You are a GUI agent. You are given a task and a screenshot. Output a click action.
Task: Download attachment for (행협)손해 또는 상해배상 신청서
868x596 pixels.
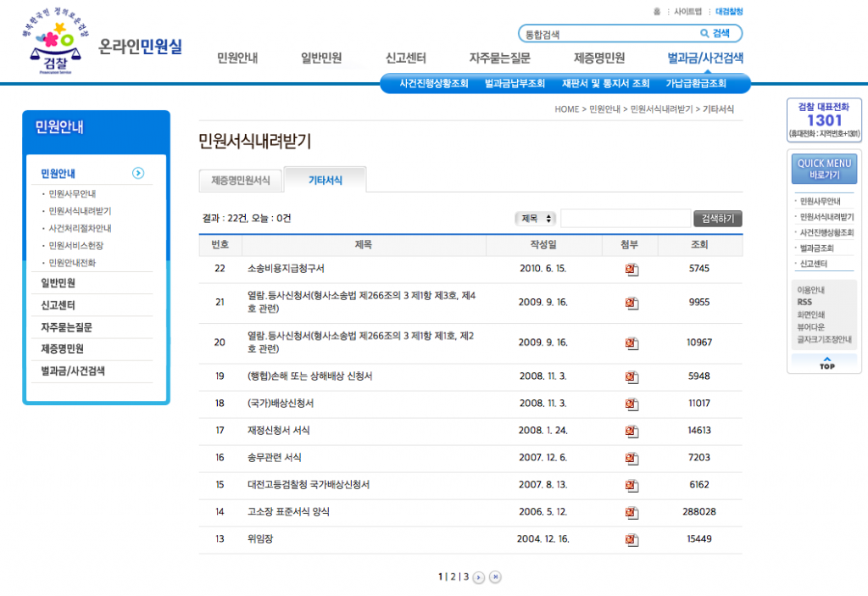click(632, 377)
